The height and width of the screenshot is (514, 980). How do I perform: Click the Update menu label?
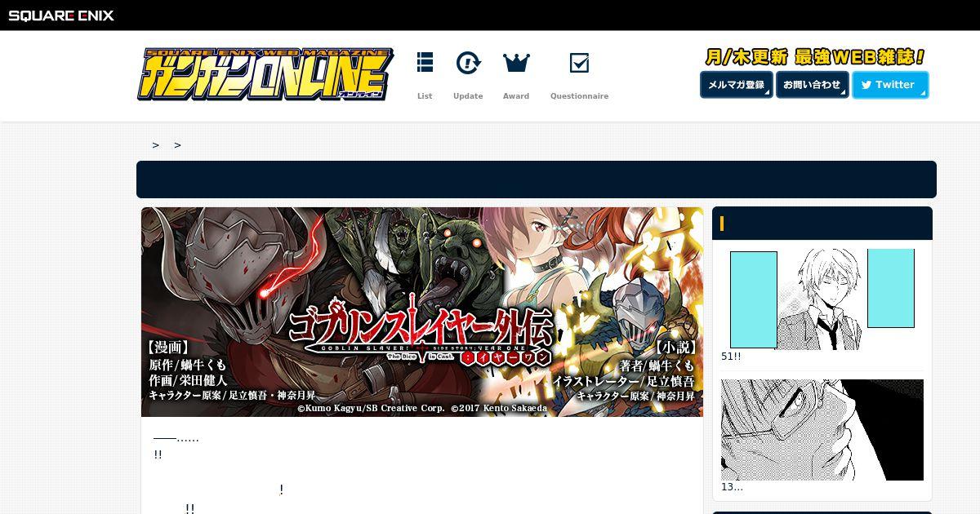coord(468,96)
